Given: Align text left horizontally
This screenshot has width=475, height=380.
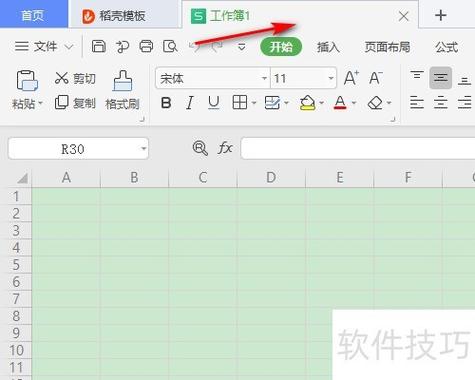Looking at the screenshot, I should click(x=417, y=103).
